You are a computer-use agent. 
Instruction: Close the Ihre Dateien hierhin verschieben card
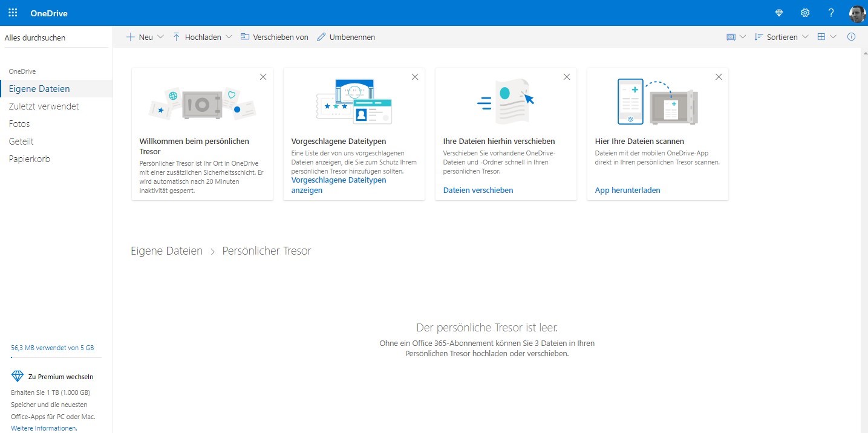click(567, 77)
